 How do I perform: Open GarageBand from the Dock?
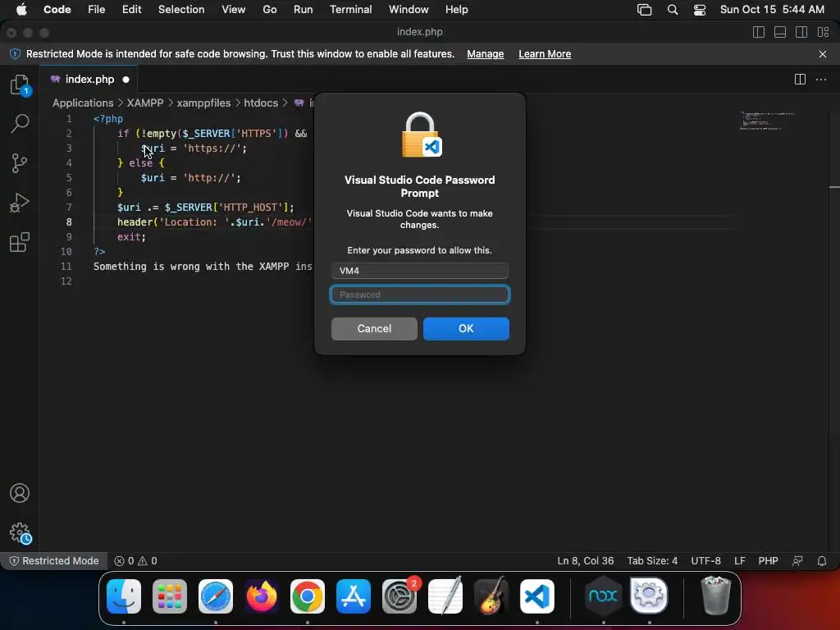(491, 596)
